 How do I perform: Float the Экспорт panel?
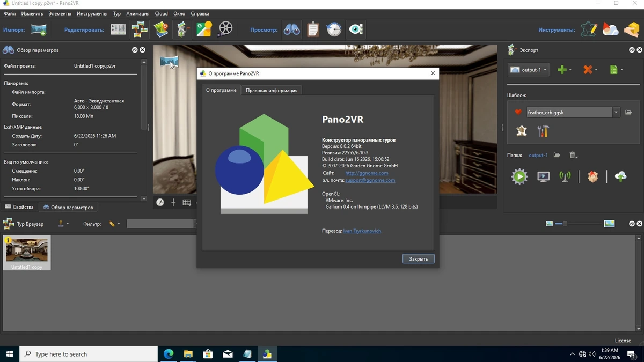point(632,50)
